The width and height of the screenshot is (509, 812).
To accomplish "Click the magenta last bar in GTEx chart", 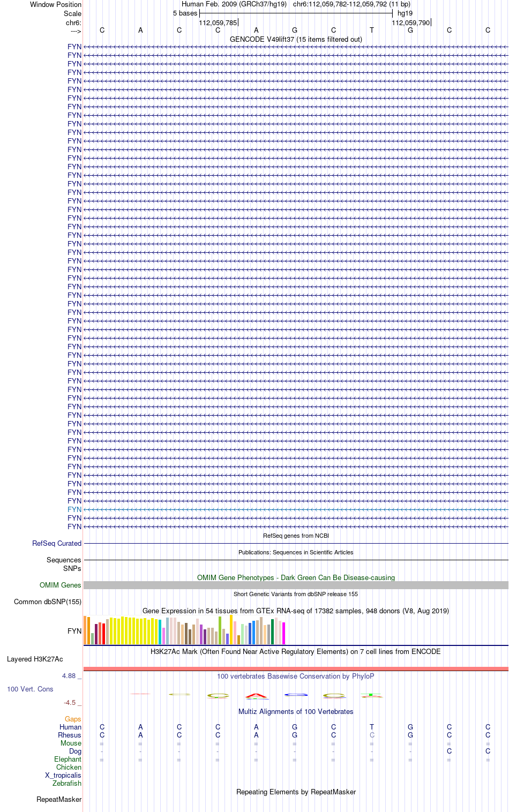I will (284, 633).
